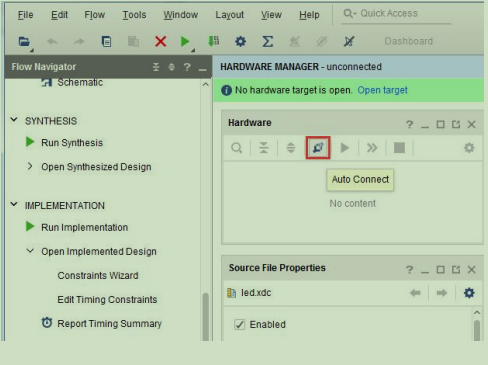Open the Dashboard button
The image size is (488, 365).
[409, 41]
